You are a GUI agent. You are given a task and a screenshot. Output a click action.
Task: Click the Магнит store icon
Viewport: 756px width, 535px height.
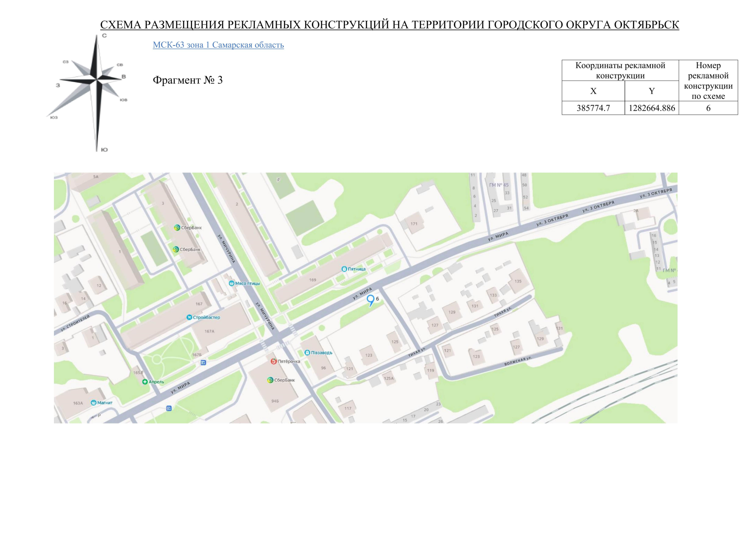(x=94, y=403)
